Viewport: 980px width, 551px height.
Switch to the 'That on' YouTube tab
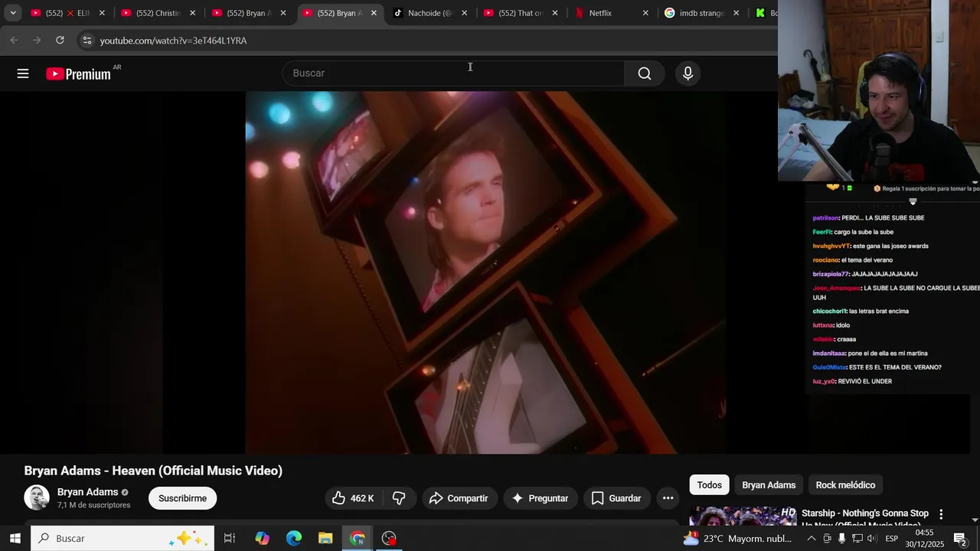[520, 13]
